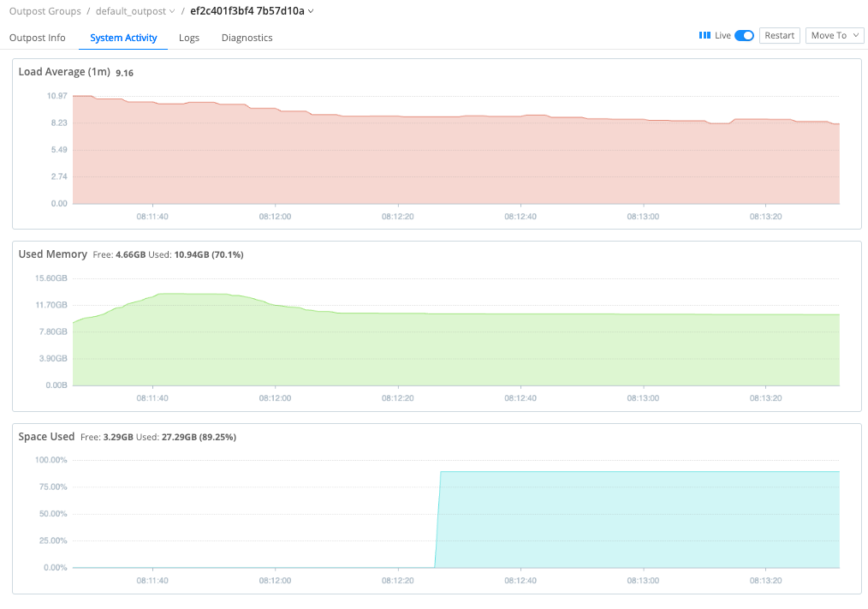
Task: Select the System Activity tab
Action: coord(122,38)
